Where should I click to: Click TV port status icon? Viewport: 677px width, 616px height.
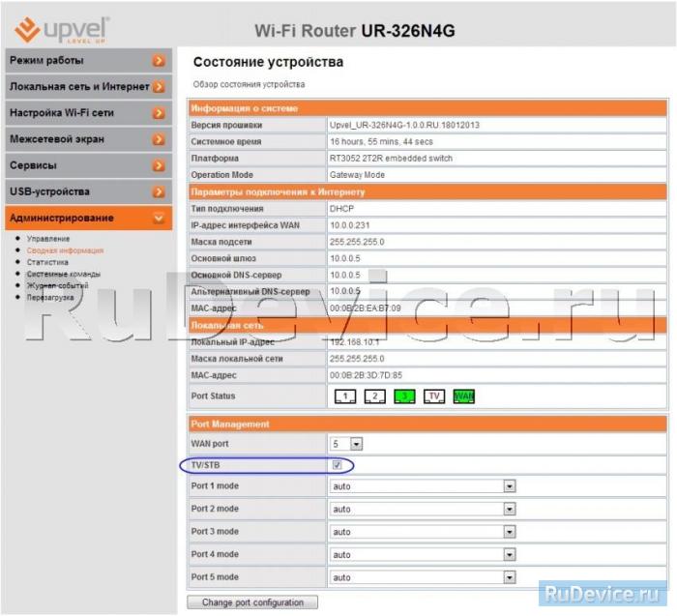(x=434, y=396)
